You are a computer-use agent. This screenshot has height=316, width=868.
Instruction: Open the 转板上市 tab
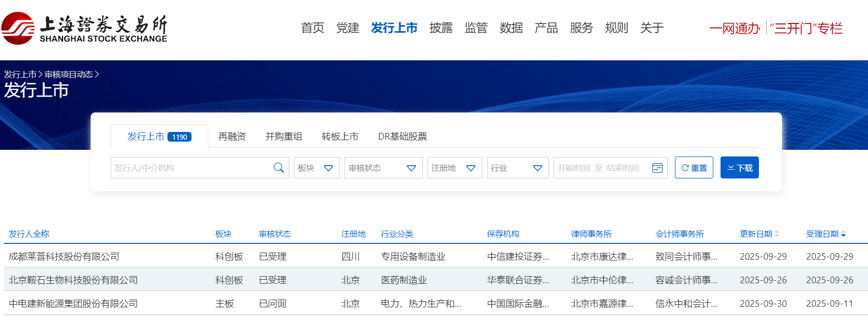click(340, 137)
